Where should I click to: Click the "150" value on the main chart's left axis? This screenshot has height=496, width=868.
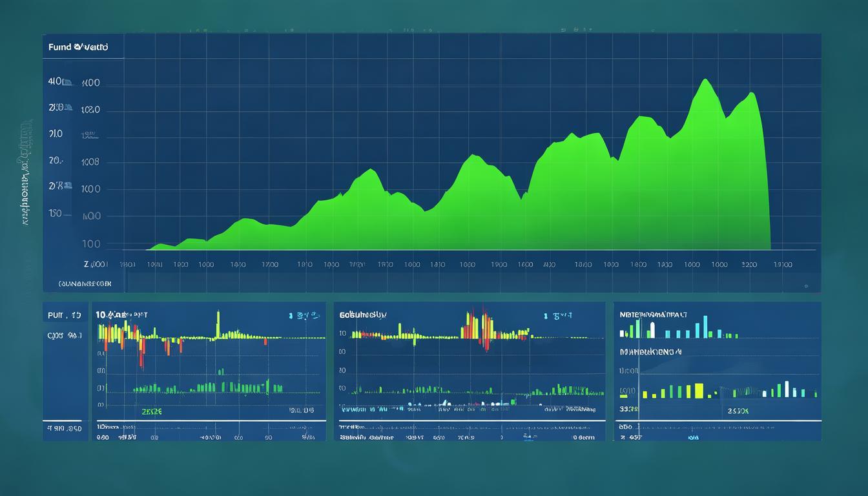point(56,213)
